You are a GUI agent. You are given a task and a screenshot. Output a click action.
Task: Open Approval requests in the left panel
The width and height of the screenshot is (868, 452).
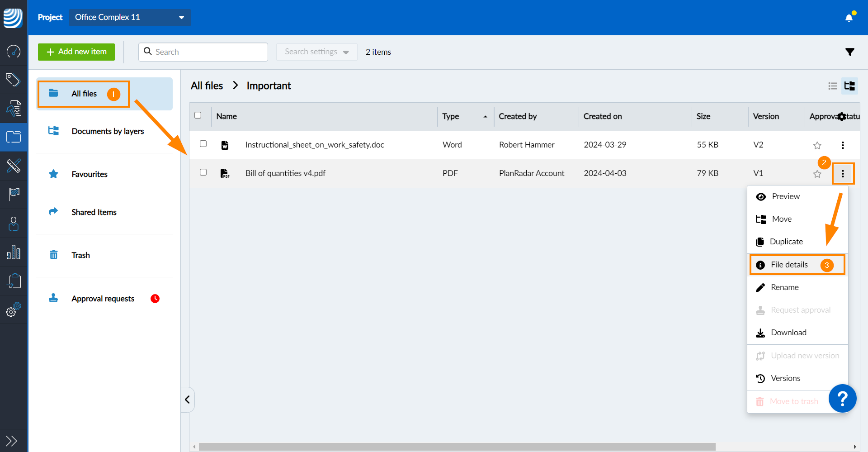point(104,299)
